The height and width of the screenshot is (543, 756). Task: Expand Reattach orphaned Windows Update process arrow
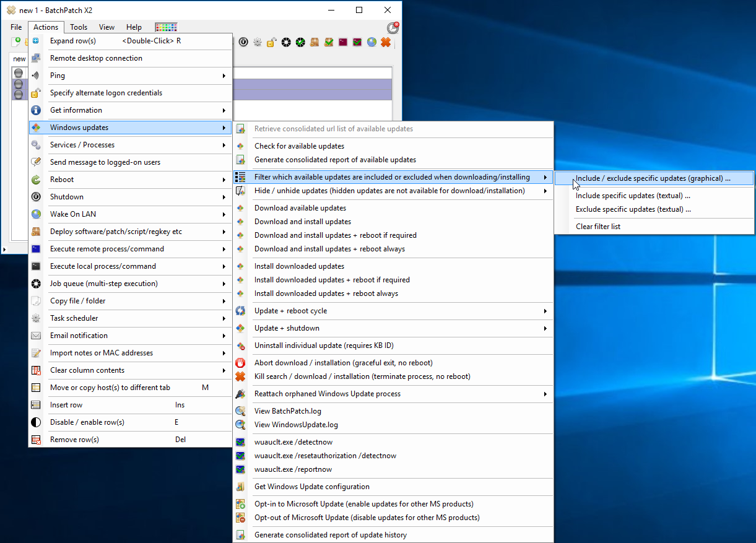[x=545, y=394]
